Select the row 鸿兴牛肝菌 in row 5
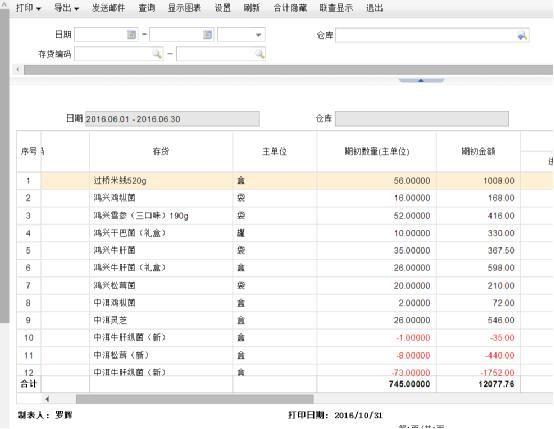The height and width of the screenshot is (429, 554). pos(284,251)
